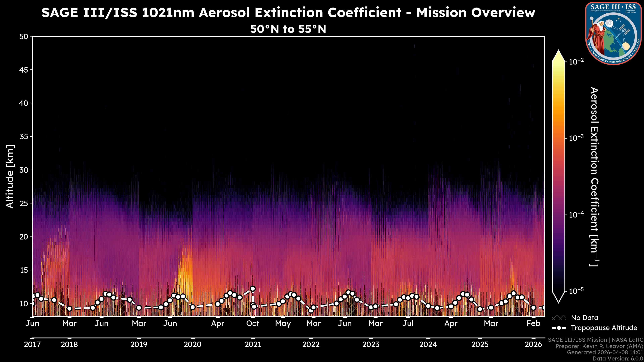The width and height of the screenshot is (644, 362).
Task: Click the peak tropopause marker at Oct 2021
Action: coord(253,289)
